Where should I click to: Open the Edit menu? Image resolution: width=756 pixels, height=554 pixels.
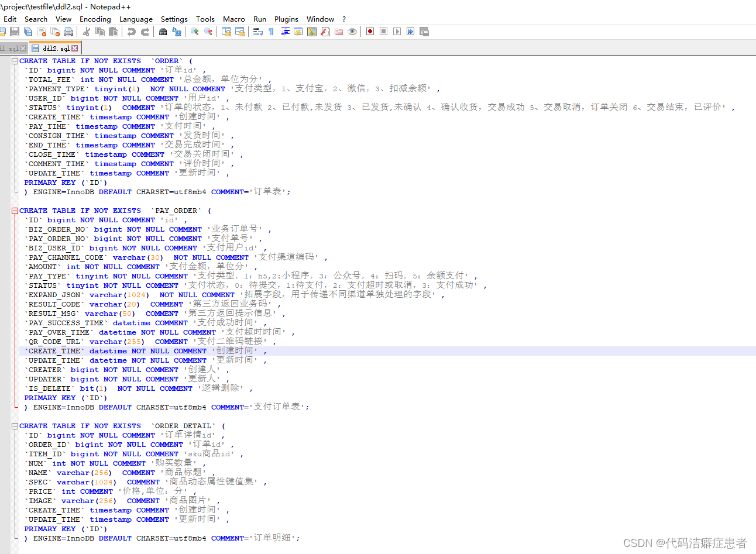click(10, 19)
